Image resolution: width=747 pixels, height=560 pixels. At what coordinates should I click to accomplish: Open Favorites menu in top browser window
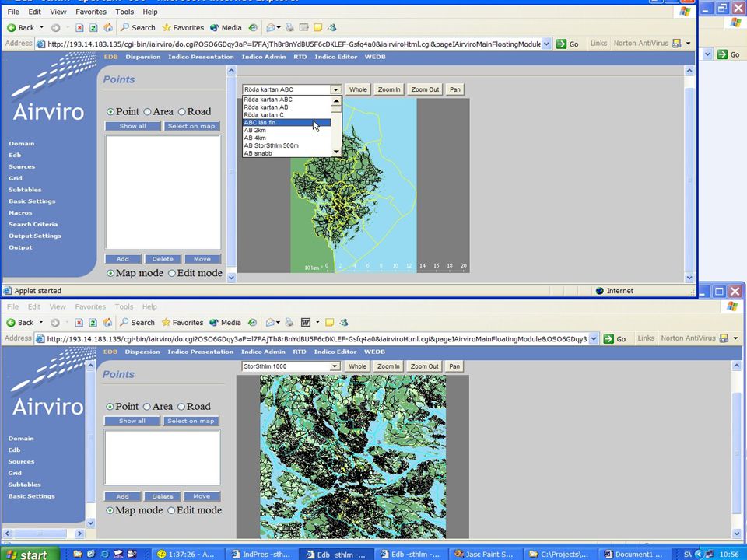(91, 12)
